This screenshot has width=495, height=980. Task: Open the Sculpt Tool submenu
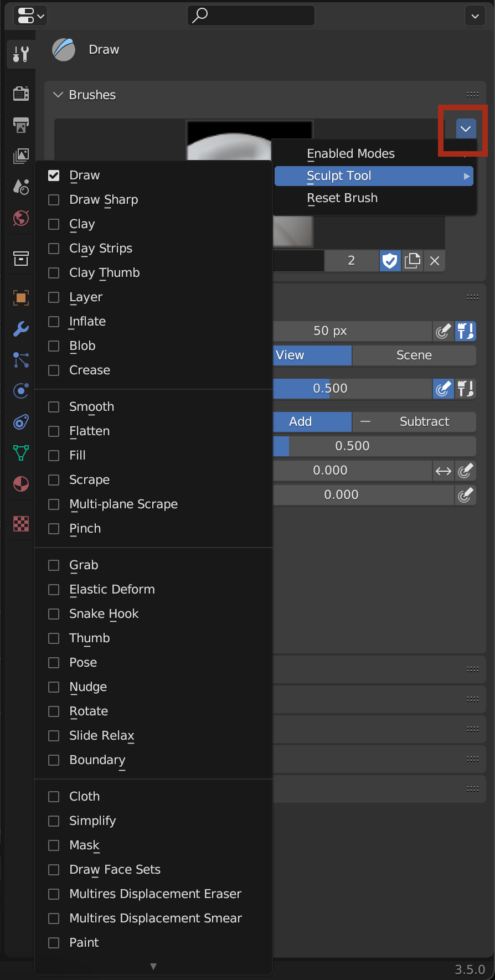click(374, 176)
